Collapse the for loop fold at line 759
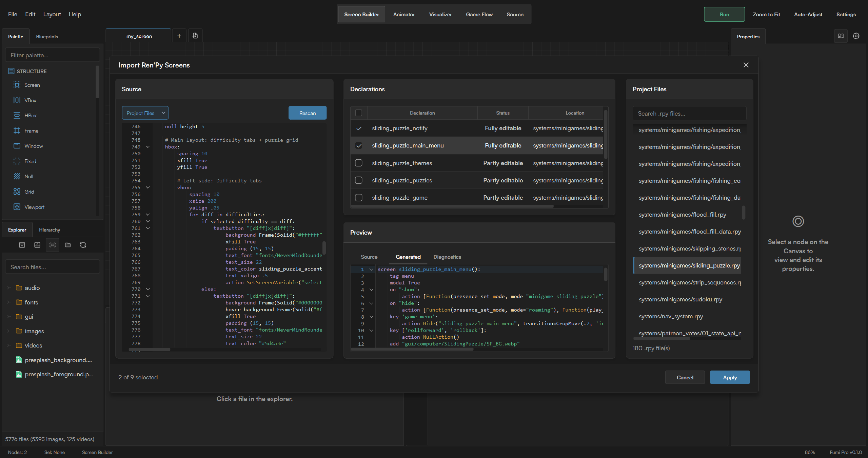 point(148,215)
